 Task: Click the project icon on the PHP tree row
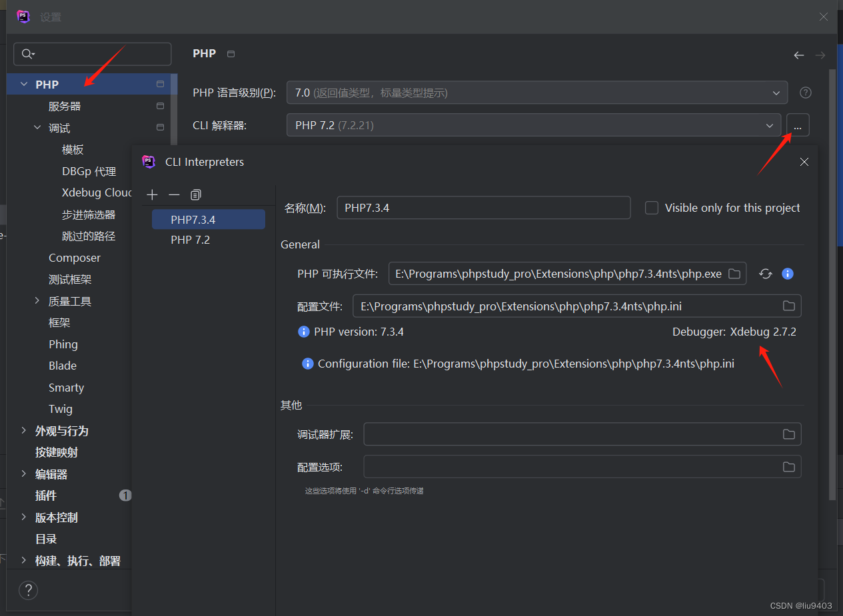click(x=160, y=84)
